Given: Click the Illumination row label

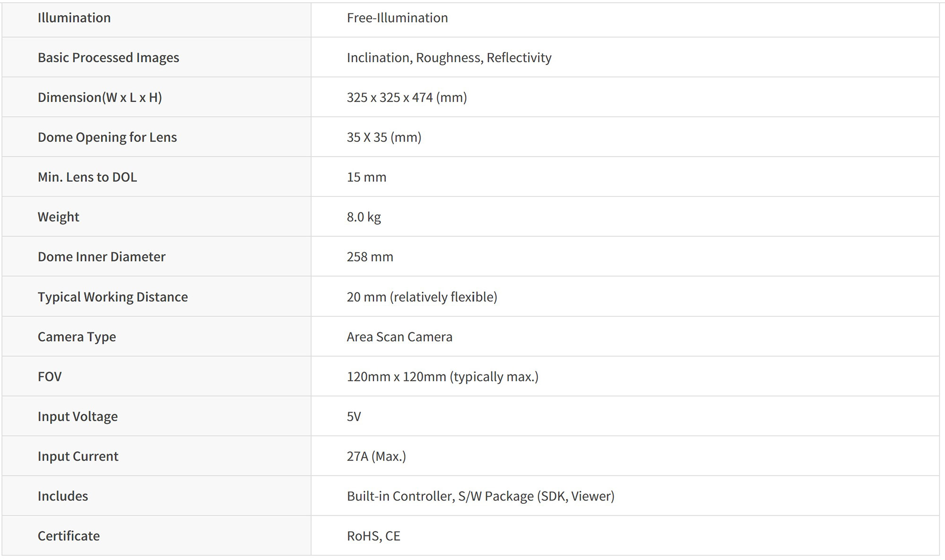Looking at the screenshot, I should pos(74,18).
